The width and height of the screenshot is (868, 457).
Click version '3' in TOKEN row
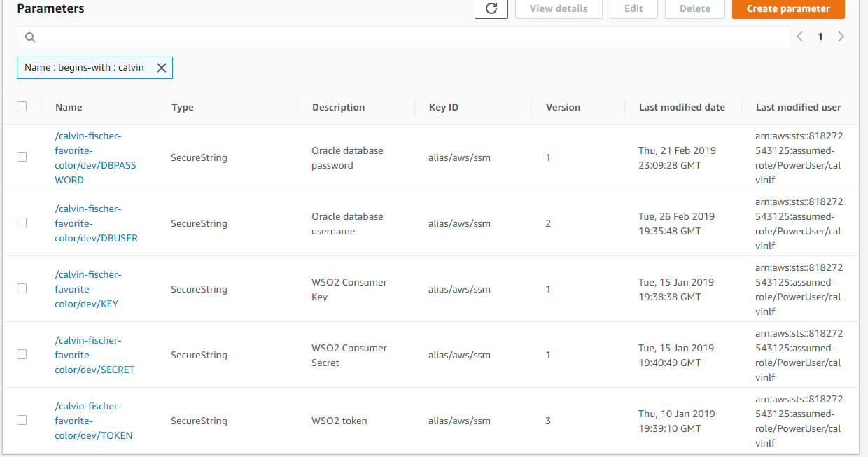click(x=548, y=421)
